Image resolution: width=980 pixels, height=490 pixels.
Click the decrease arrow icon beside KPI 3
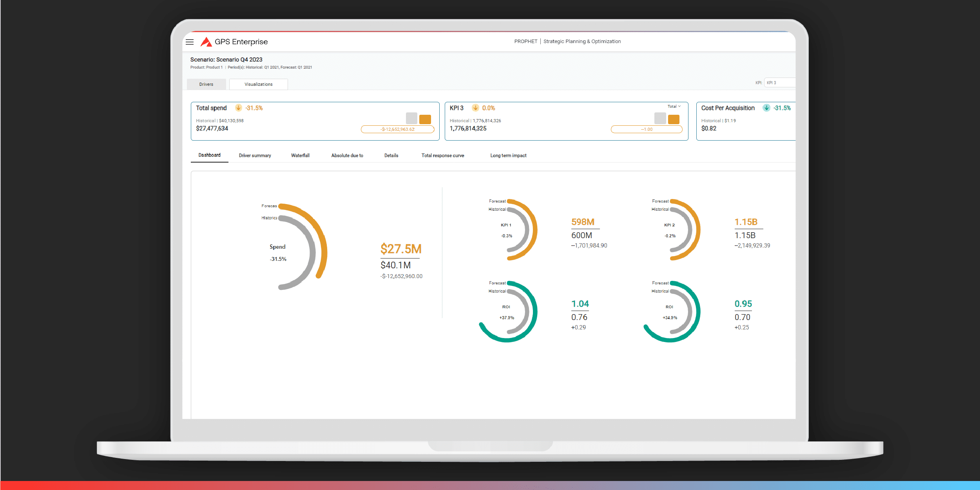pyautogui.click(x=476, y=108)
